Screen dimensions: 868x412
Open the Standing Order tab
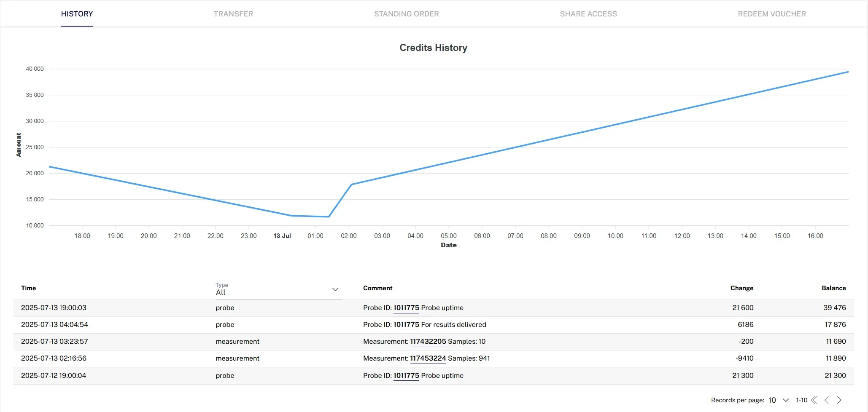[x=406, y=14]
